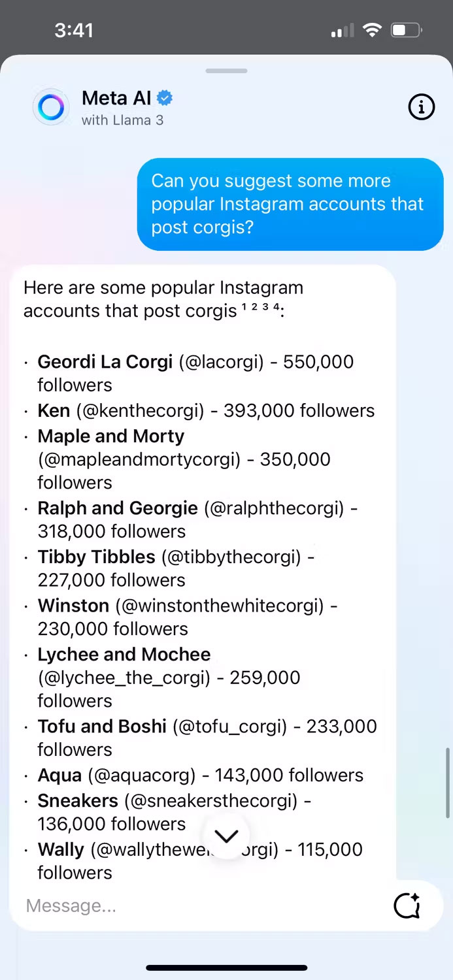Tap the info icon in the chat header

pyautogui.click(x=421, y=106)
